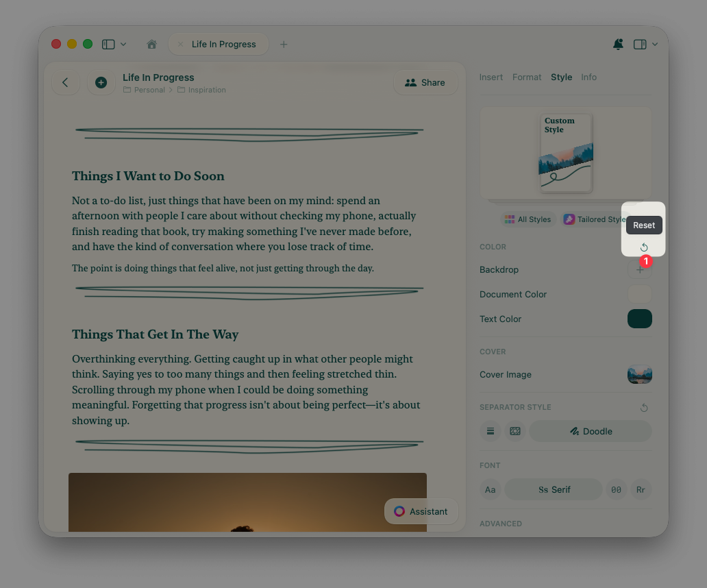Reset the Color section
707x588 pixels.
coord(644,247)
